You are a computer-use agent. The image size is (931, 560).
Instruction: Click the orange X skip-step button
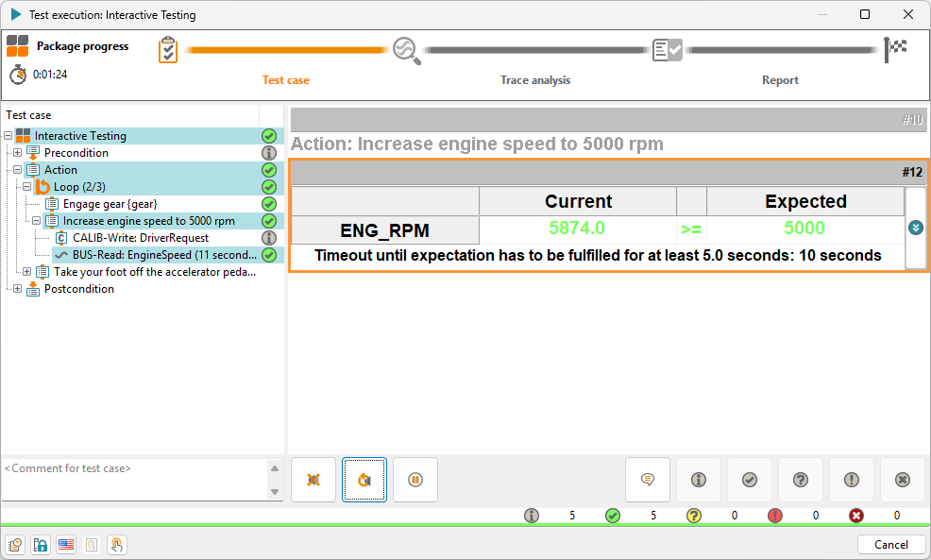[x=313, y=480]
